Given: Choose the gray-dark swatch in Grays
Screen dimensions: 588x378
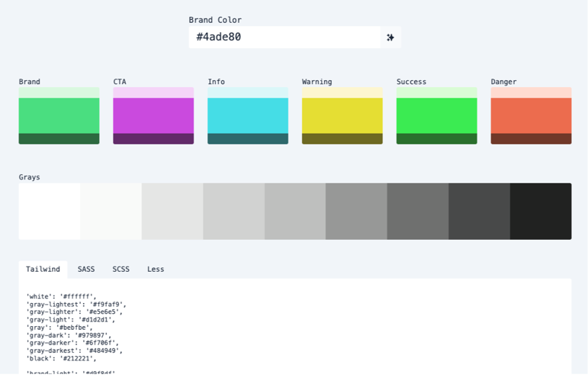Looking at the screenshot, I should (x=357, y=212).
